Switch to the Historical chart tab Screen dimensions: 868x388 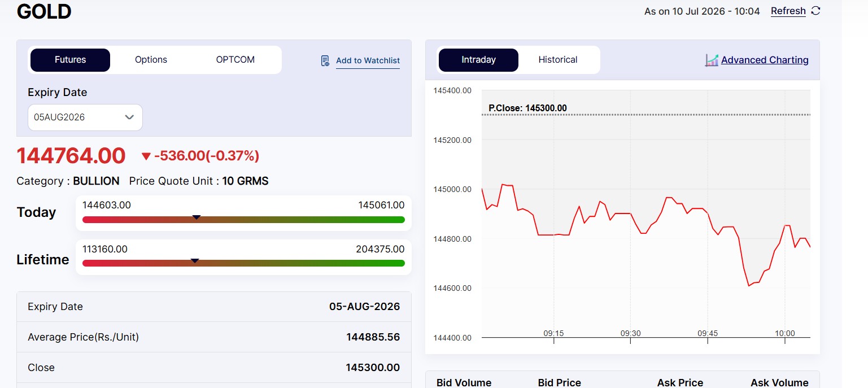[558, 60]
